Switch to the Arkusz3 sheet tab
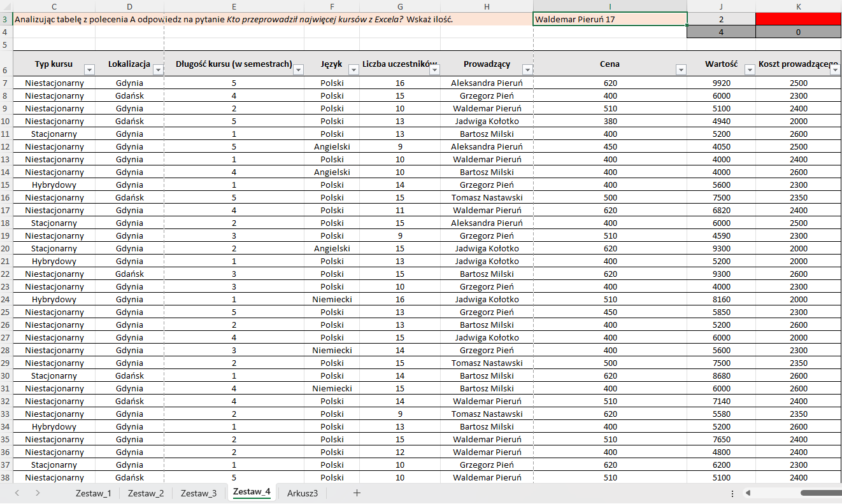Image resolution: width=842 pixels, height=504 pixels. tap(303, 493)
